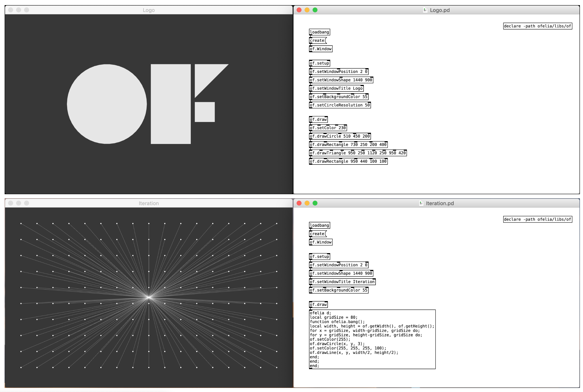Viewport: 583px width, 392px height.
Task: Click the loadbang object in Logo.pd
Action: click(319, 32)
